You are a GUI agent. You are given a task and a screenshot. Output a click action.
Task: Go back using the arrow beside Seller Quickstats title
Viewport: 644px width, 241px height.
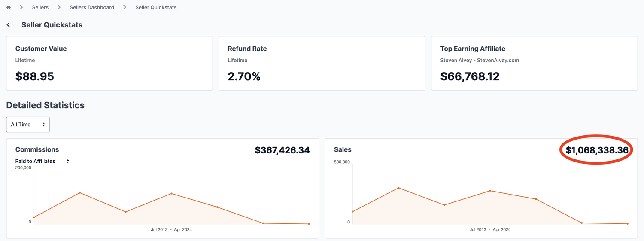(8, 25)
